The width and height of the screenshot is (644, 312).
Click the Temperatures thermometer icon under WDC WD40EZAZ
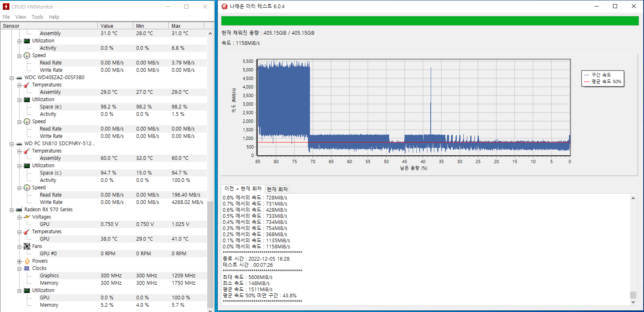click(x=27, y=85)
